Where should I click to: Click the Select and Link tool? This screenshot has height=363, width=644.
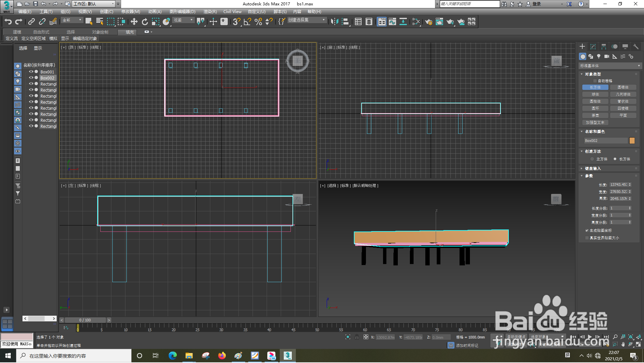pyautogui.click(x=32, y=22)
